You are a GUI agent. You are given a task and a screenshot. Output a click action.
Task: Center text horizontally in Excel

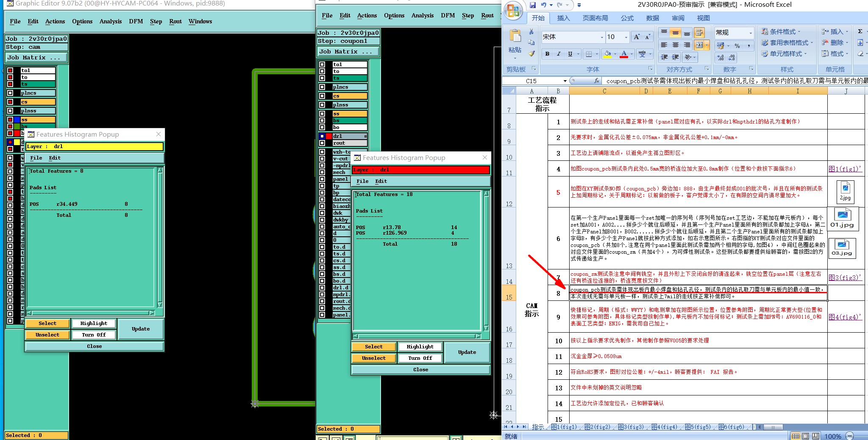pos(676,45)
